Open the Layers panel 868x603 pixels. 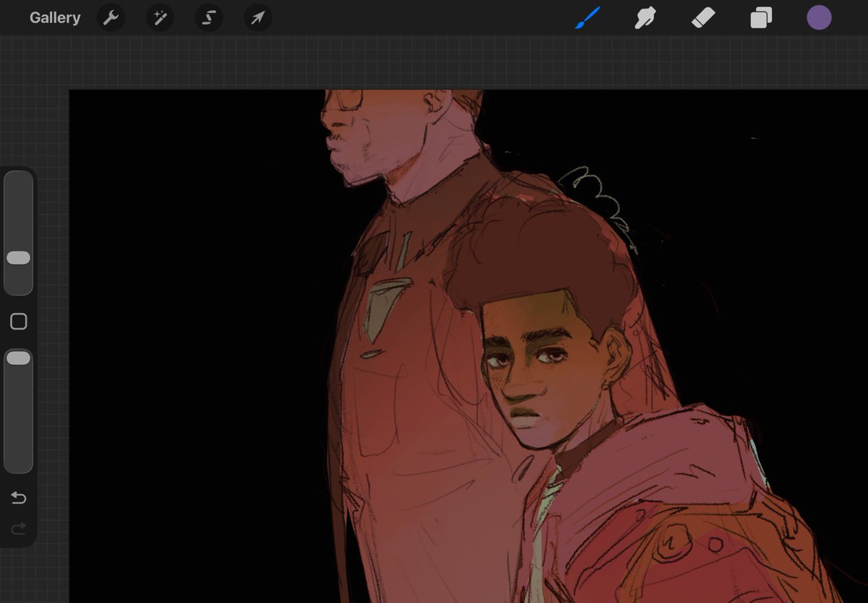[x=761, y=18]
